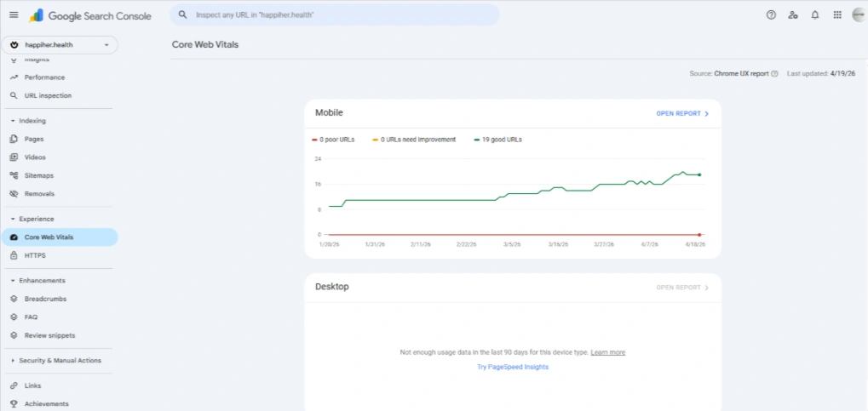Click the HTTPS lock icon
868x411 pixels.
coord(14,255)
